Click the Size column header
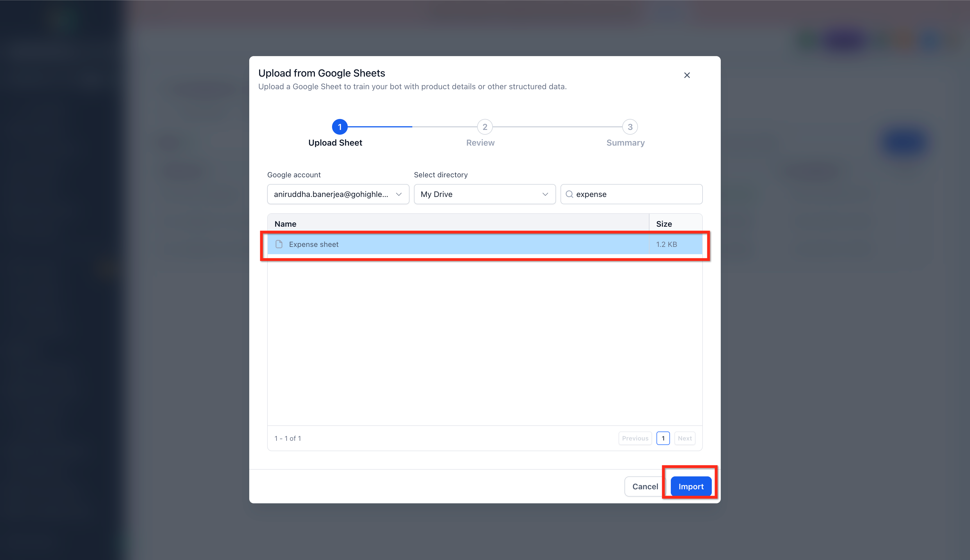The image size is (970, 560). (x=664, y=224)
